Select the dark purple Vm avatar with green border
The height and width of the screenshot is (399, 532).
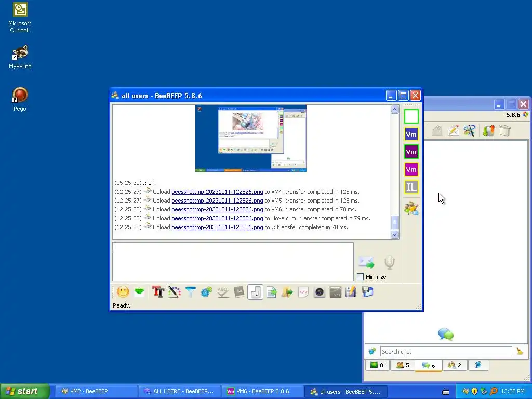[411, 152]
